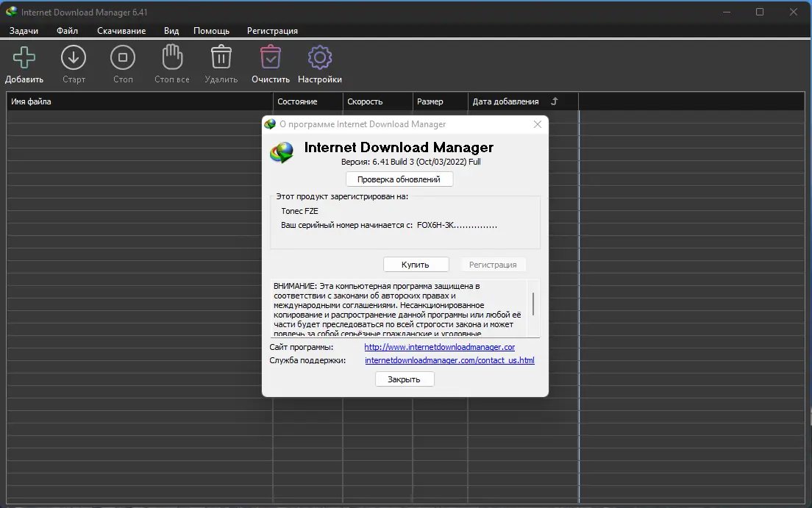Open the internetdownloadmanager.com website link
The width and height of the screenshot is (812, 508).
[439, 346]
